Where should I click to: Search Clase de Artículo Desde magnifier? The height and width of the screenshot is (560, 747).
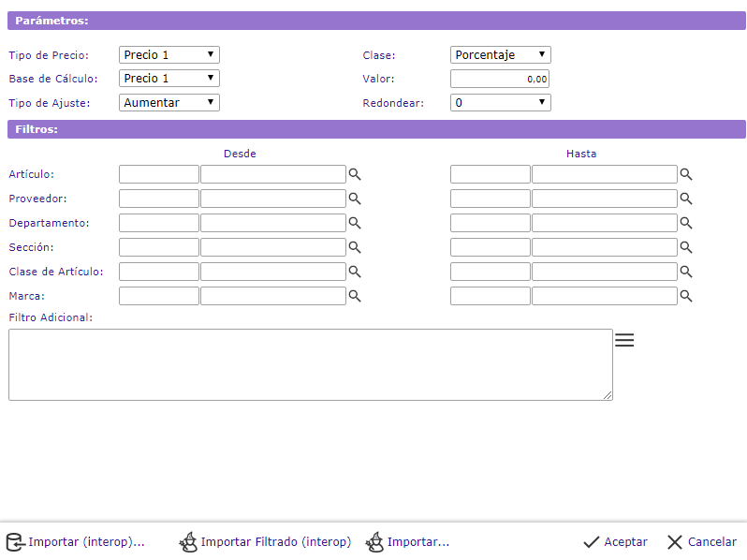(355, 272)
